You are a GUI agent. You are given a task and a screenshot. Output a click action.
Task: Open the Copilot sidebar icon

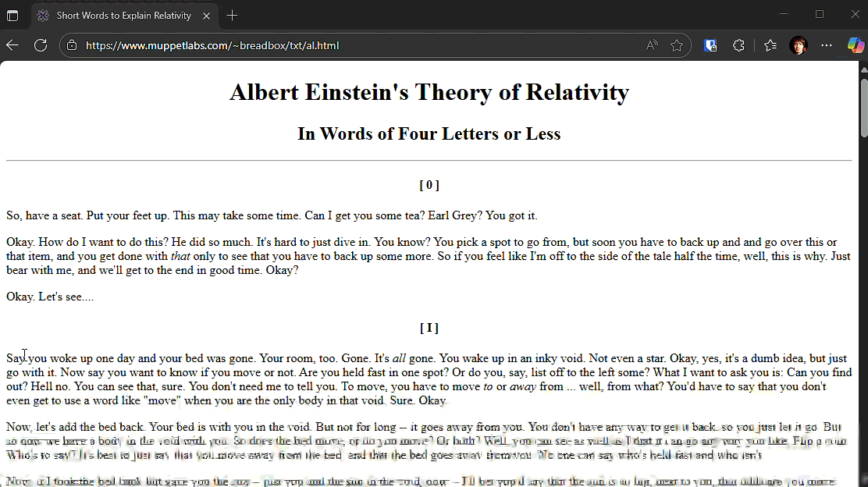[x=856, y=45]
